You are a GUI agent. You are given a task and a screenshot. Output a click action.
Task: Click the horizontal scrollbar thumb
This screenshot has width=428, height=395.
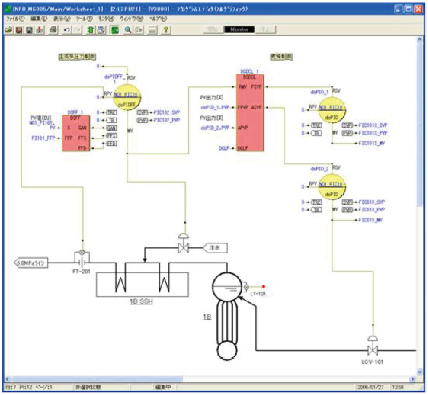point(97,379)
